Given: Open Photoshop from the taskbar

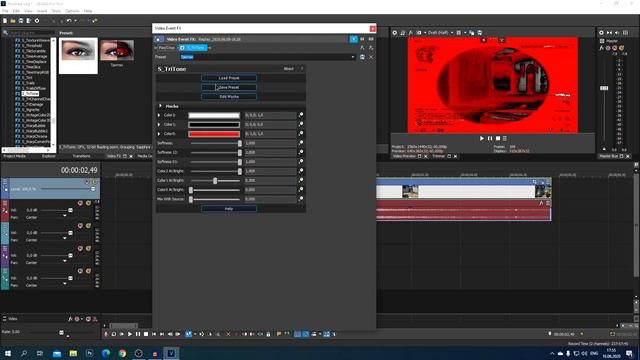Looking at the screenshot, I should [89, 353].
